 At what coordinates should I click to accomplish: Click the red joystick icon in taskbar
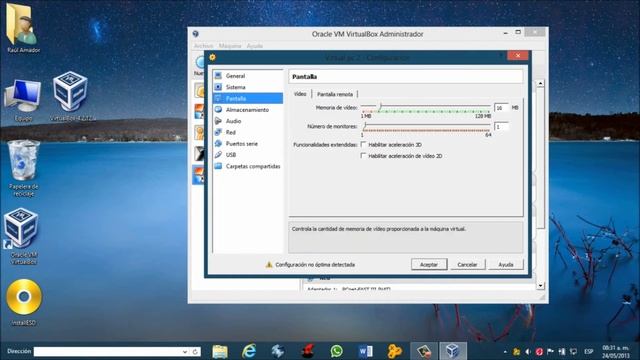pyautogui.click(x=308, y=351)
